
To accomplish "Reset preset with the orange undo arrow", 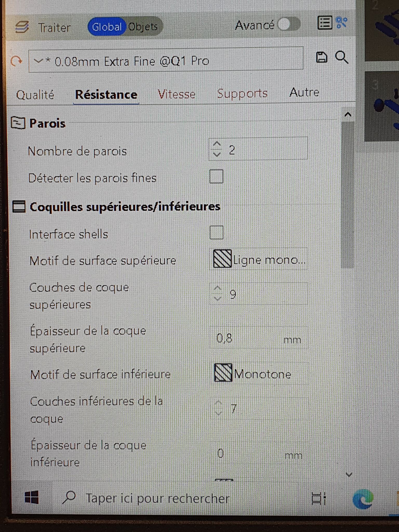I will click(16, 61).
